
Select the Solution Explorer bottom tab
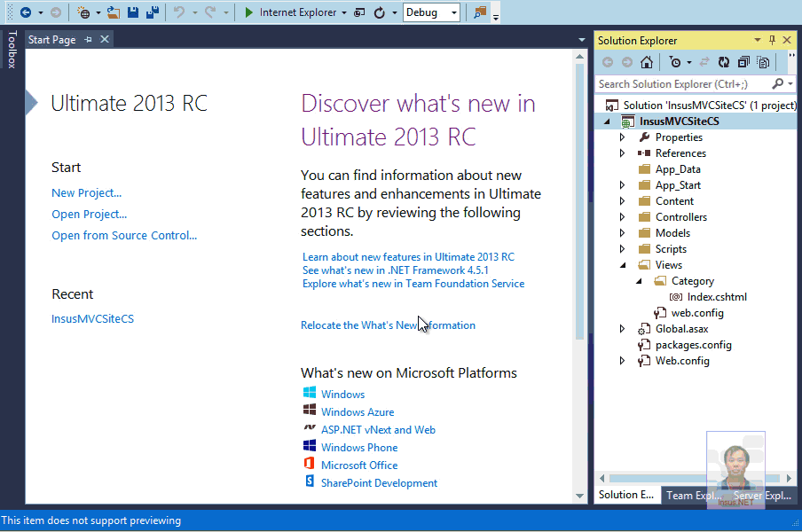626,495
